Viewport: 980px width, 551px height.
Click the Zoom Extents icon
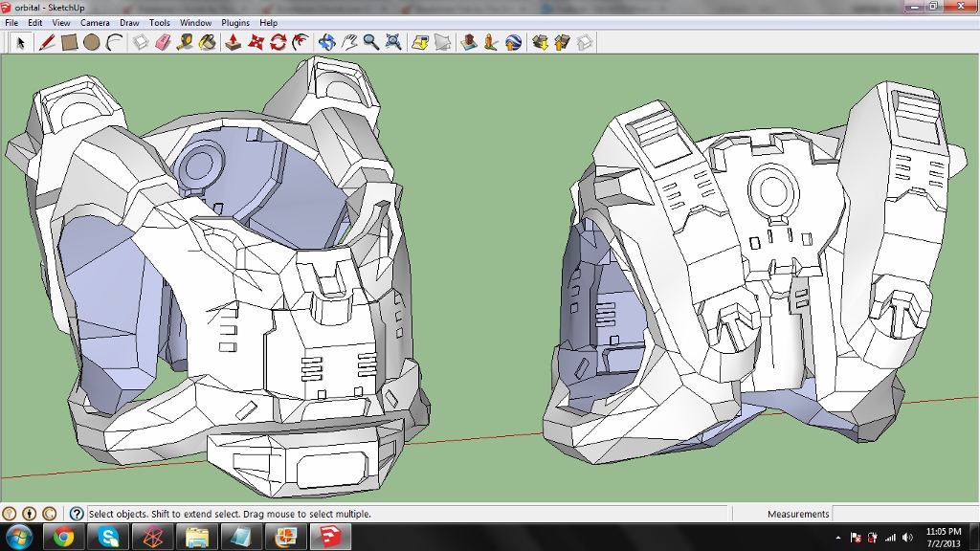pyautogui.click(x=393, y=42)
